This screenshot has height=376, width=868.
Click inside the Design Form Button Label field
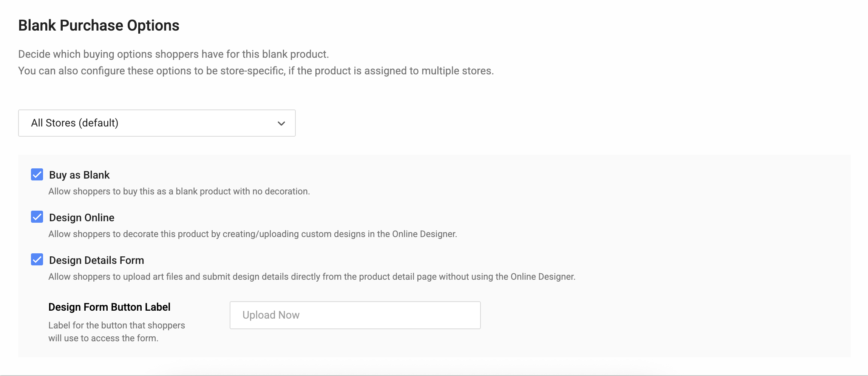pos(354,314)
